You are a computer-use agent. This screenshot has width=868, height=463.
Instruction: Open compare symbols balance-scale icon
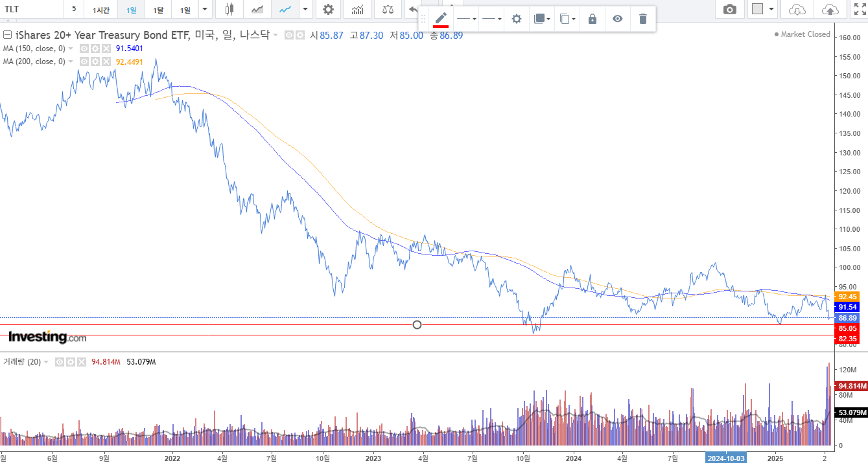388,9
